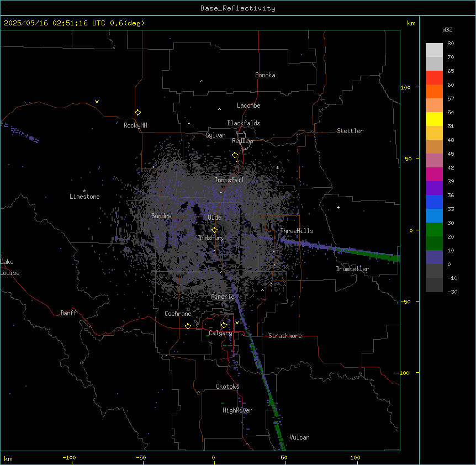Click the white plus marker northwest of Drumheller
The image size is (476, 465).
(x=338, y=207)
